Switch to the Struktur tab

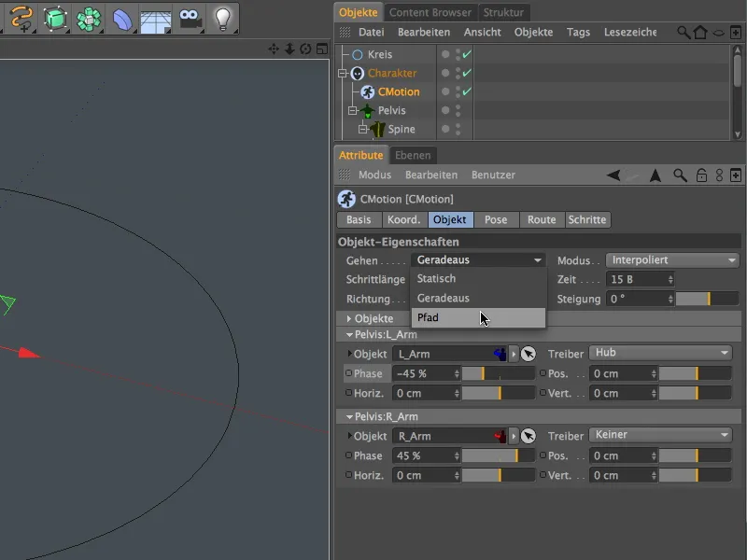[x=503, y=12]
